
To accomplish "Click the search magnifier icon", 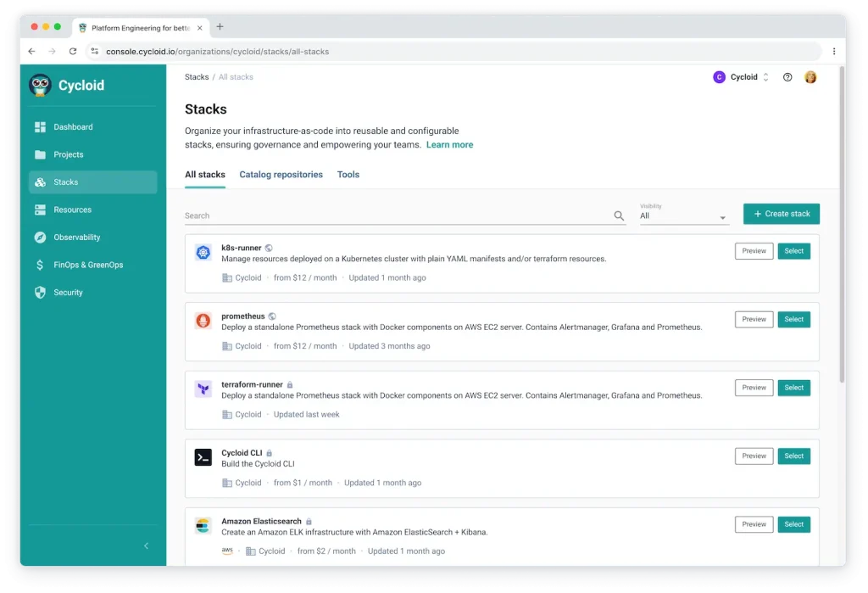I will coord(619,215).
